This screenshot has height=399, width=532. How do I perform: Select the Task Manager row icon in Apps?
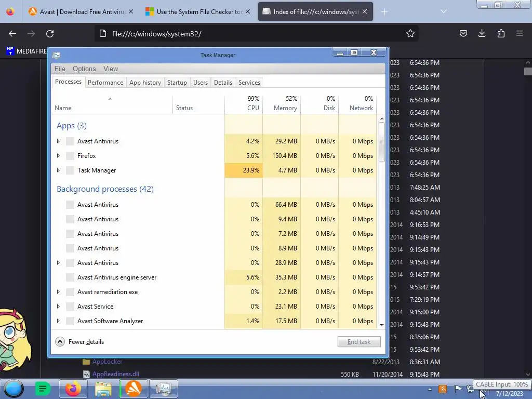pyautogui.click(x=70, y=170)
